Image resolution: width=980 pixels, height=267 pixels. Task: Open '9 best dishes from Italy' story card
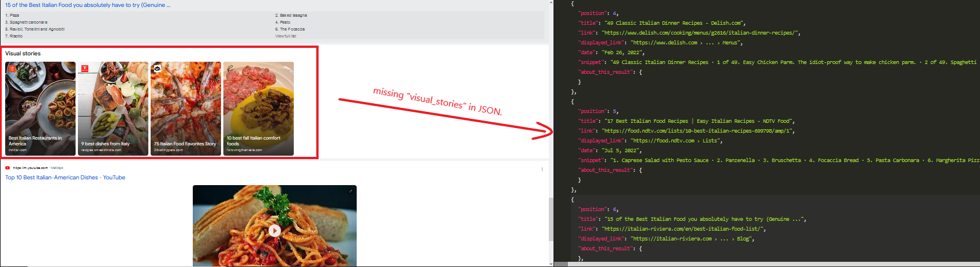[x=113, y=108]
